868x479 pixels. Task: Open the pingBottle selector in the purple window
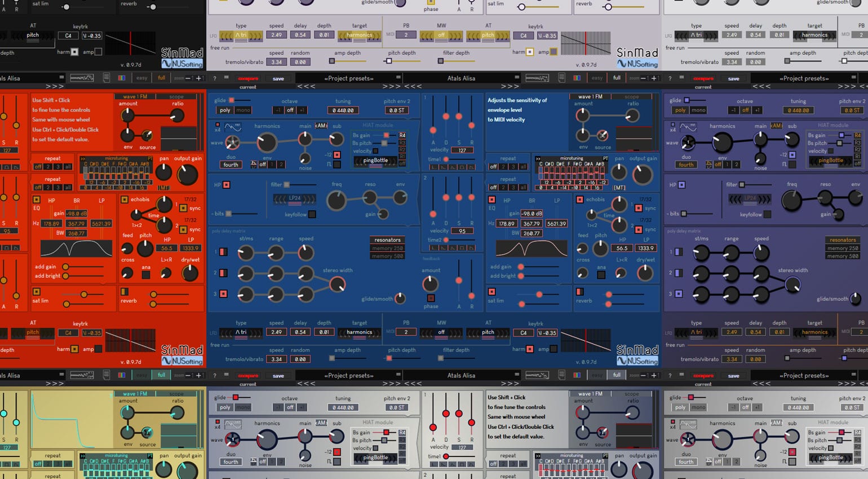pos(831,161)
